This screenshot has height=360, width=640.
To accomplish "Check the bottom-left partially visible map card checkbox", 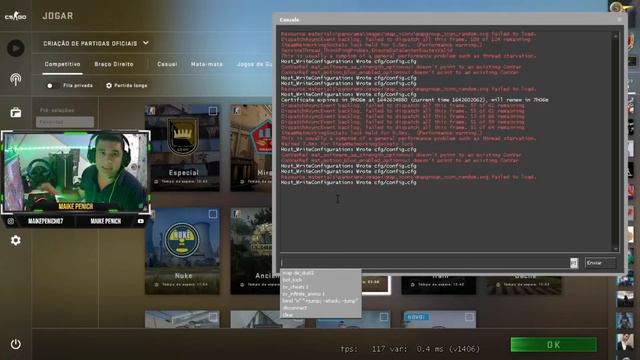I will 213,317.
